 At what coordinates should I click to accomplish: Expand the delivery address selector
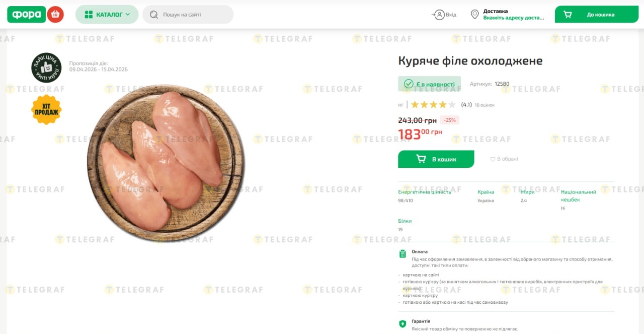pyautogui.click(x=514, y=18)
